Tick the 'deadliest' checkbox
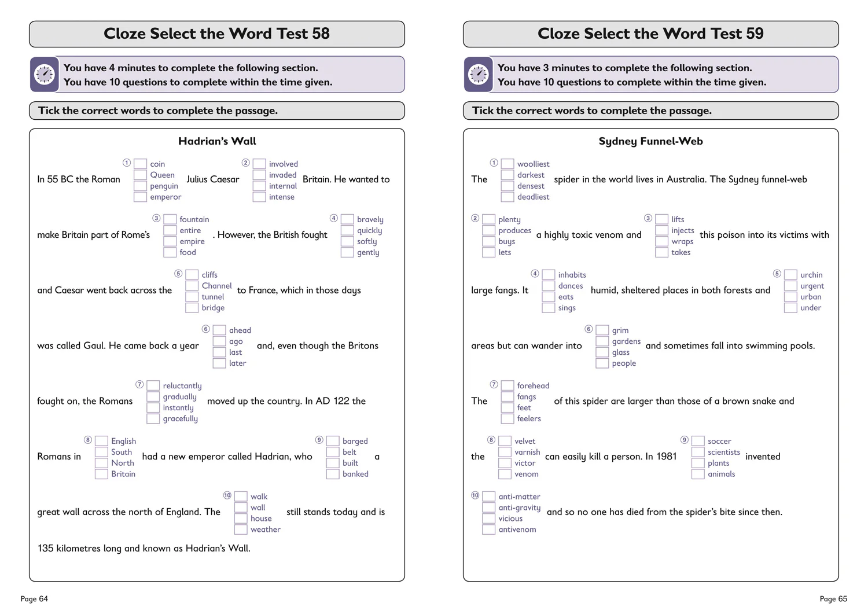This screenshot has width=868, height=614. [507, 197]
